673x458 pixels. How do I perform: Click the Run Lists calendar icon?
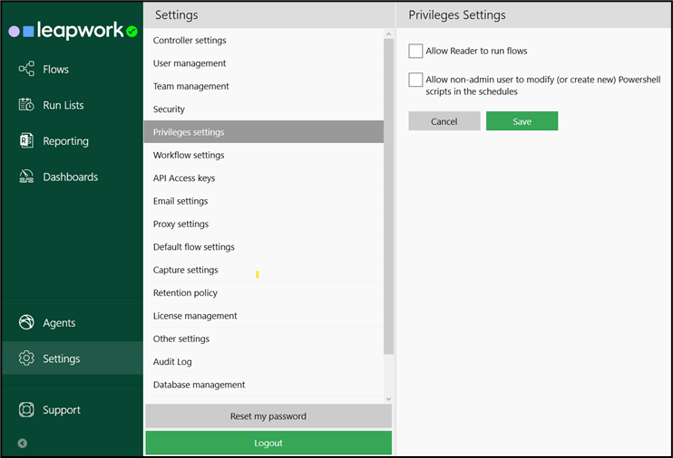tap(27, 105)
